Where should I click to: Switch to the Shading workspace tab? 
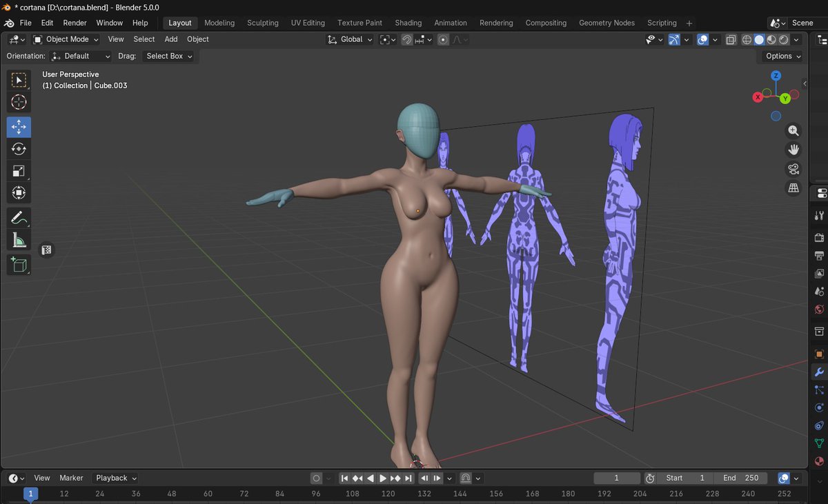tap(408, 23)
